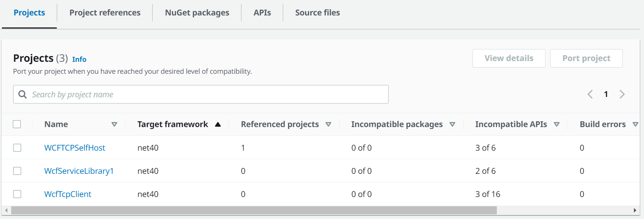Go to previous page arrow
This screenshot has height=219, width=644.
[590, 94]
